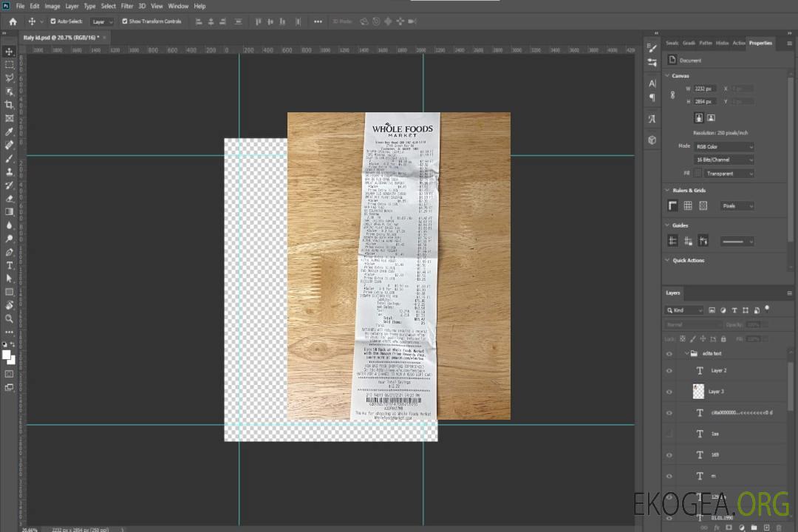Set canvas to landscape orientation
Image resolution: width=798 pixels, height=532 pixels.
click(x=711, y=117)
